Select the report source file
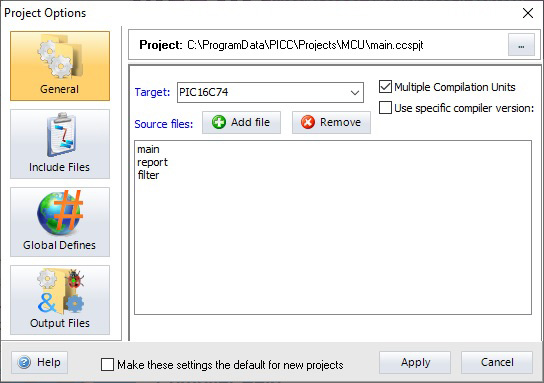This screenshot has height=383, width=544. pos(152,162)
